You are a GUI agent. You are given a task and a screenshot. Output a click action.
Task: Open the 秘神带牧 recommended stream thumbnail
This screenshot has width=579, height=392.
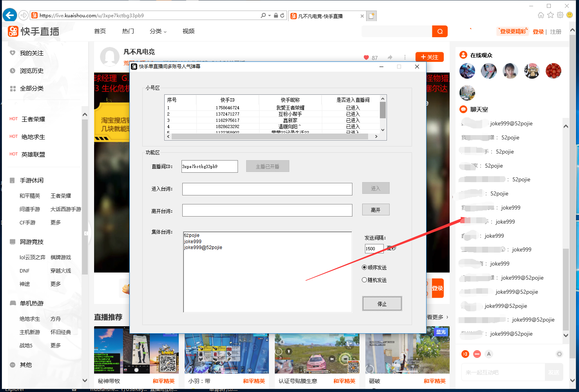(x=136, y=350)
